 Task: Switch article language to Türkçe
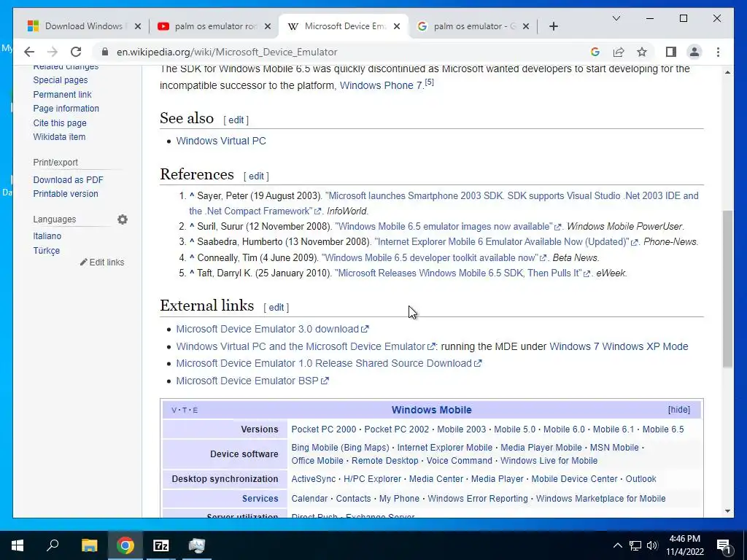pyautogui.click(x=47, y=251)
